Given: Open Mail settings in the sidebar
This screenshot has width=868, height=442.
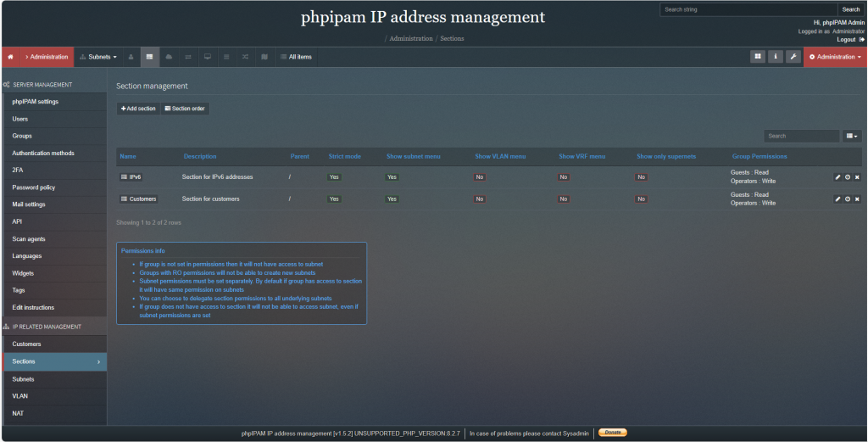Looking at the screenshot, I should 55,205.
